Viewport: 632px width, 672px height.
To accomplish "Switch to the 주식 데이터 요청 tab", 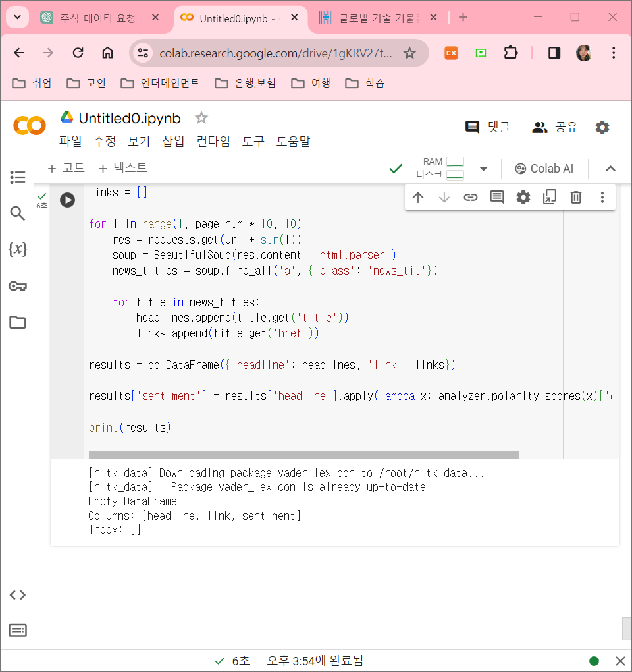I will 99,18.
